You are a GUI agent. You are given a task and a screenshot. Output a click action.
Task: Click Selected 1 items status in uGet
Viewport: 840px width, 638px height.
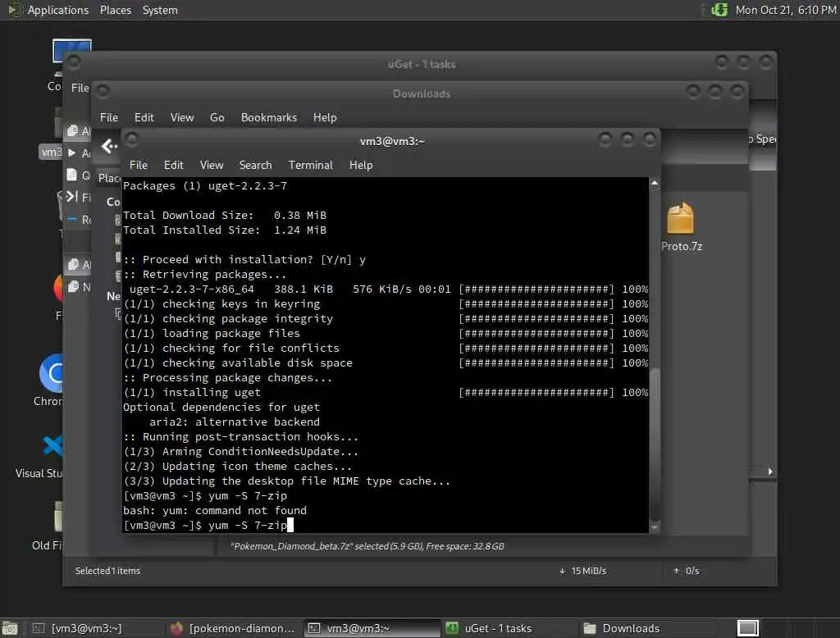pyautogui.click(x=107, y=571)
